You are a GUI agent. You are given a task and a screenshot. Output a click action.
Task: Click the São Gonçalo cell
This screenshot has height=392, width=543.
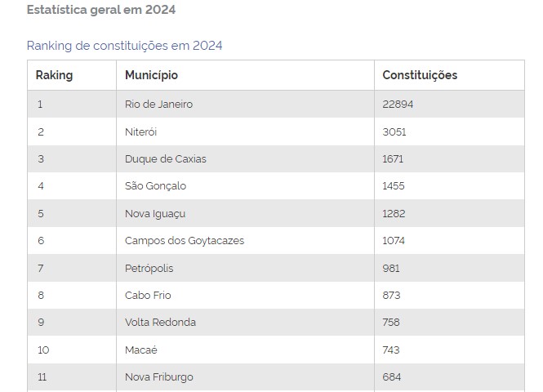245,186
